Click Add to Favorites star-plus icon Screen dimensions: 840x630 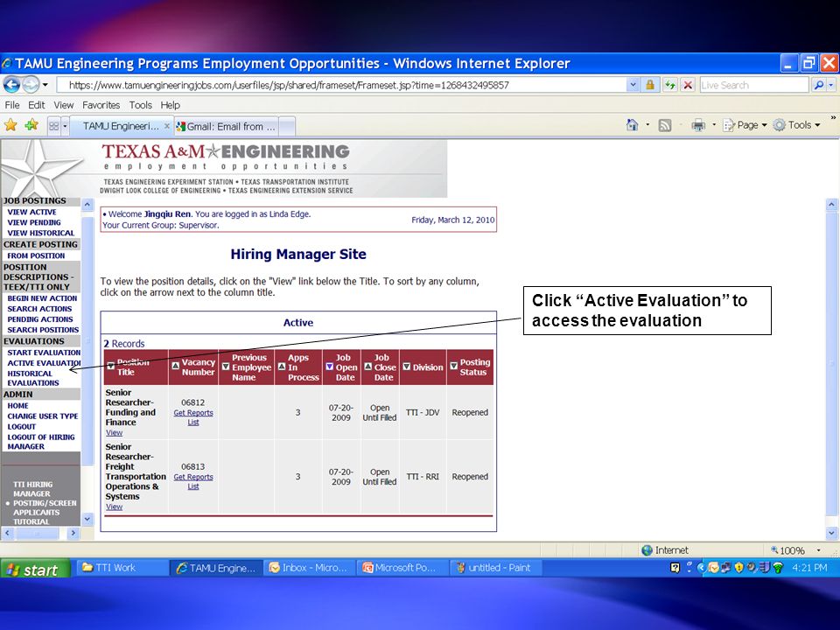pos(31,125)
